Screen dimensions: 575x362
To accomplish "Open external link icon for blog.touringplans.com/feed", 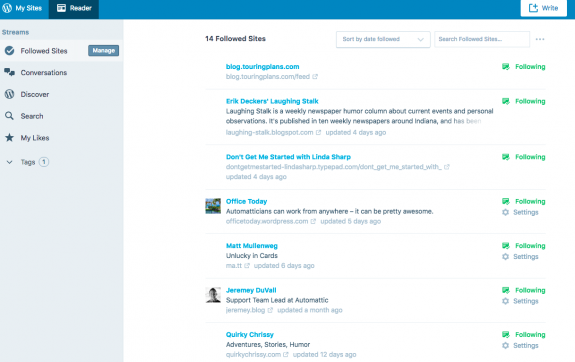I will [315, 77].
